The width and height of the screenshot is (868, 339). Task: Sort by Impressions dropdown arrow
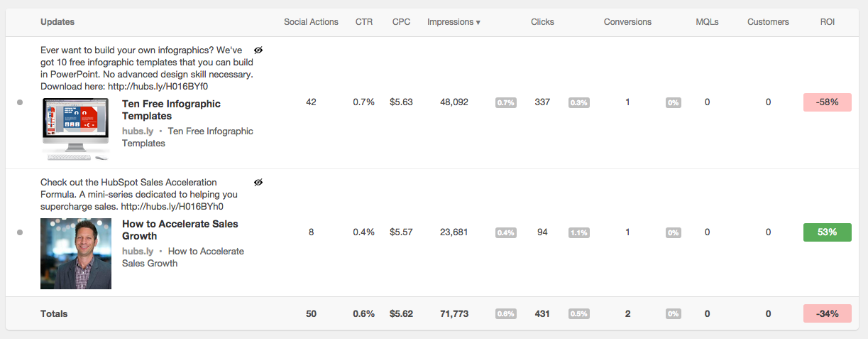[x=478, y=23]
